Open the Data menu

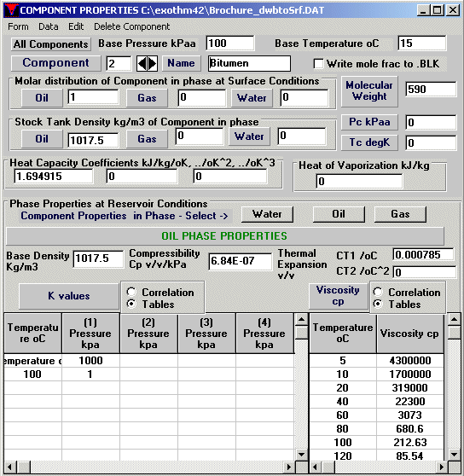[x=49, y=26]
